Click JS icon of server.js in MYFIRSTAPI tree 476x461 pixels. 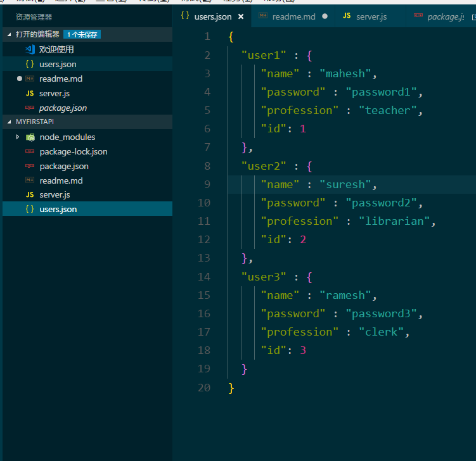[30, 194]
